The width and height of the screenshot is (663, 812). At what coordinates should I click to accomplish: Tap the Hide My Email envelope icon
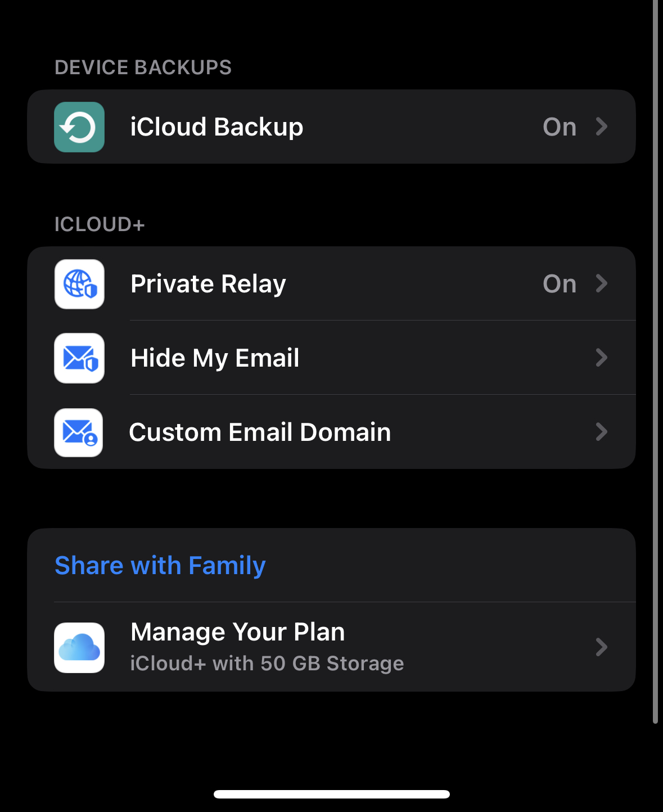(79, 358)
